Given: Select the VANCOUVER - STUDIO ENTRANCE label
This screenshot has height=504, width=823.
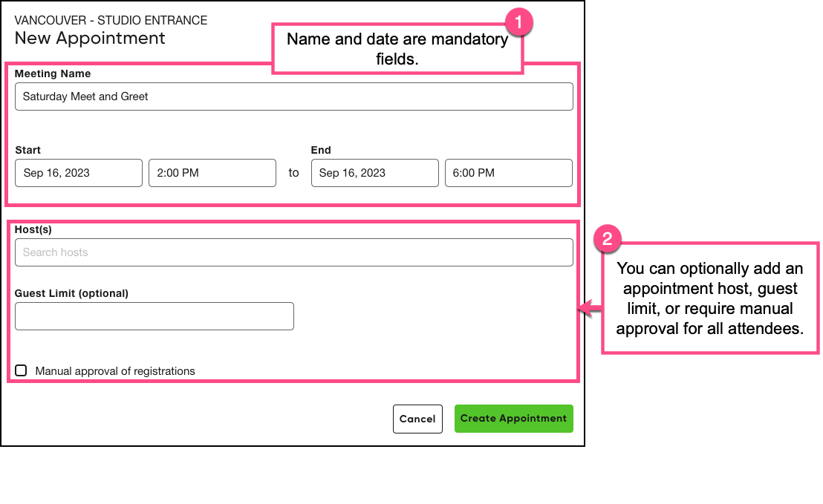Looking at the screenshot, I should coord(111,21).
